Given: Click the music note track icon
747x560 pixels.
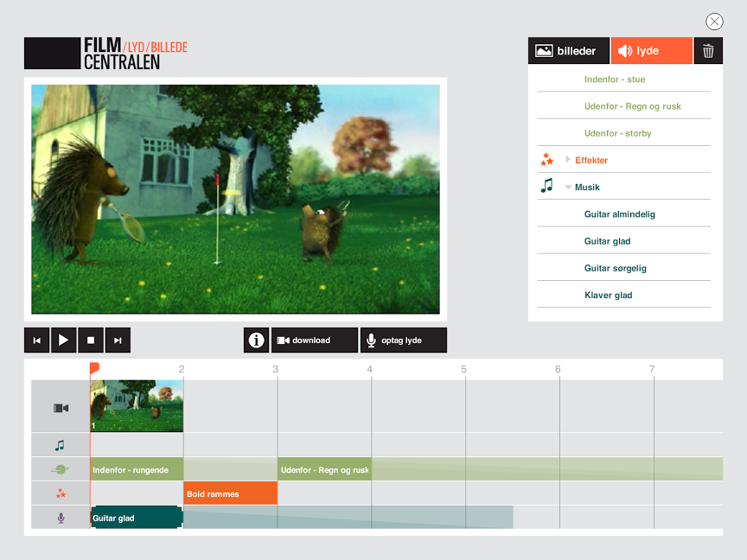Looking at the screenshot, I should 60,445.
